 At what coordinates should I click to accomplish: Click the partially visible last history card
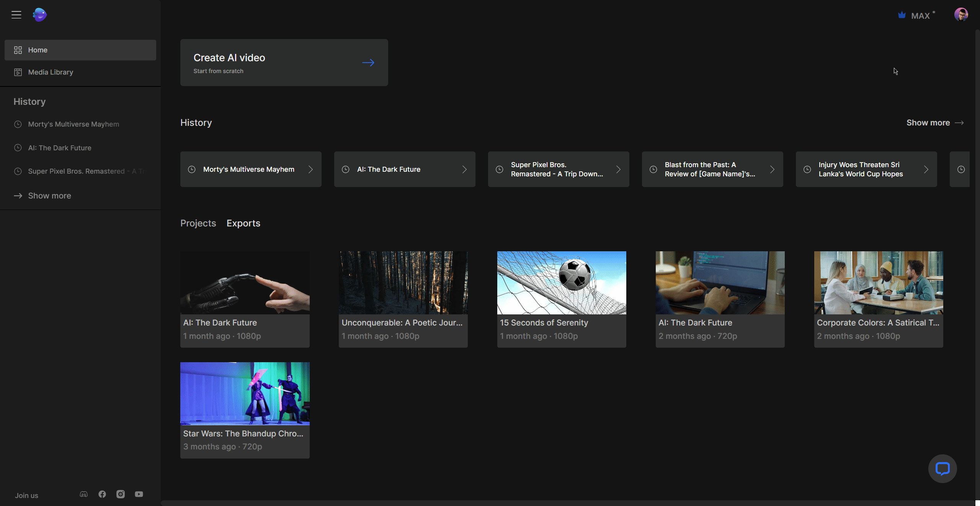point(960,169)
